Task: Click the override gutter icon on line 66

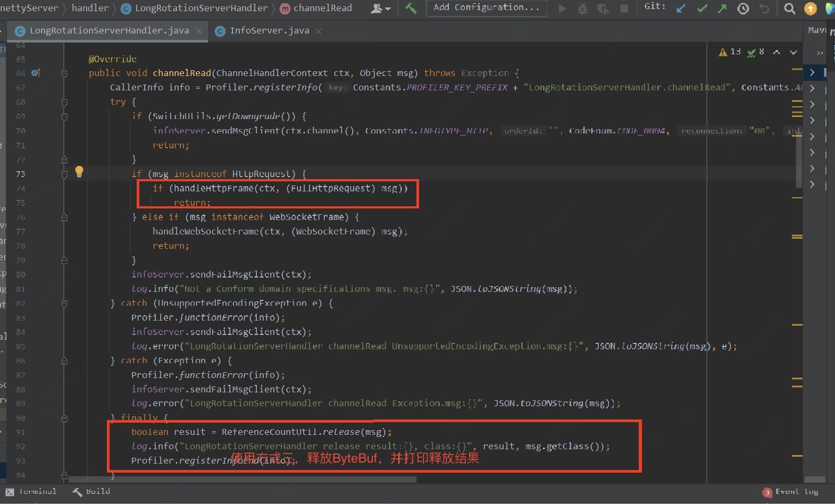Action: [x=36, y=73]
